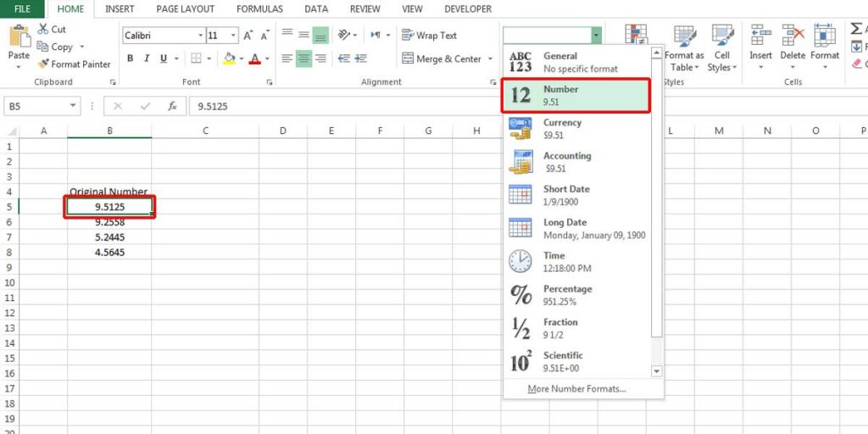868x434 pixels.
Task: Select the Format Painter brush
Action: coord(43,64)
